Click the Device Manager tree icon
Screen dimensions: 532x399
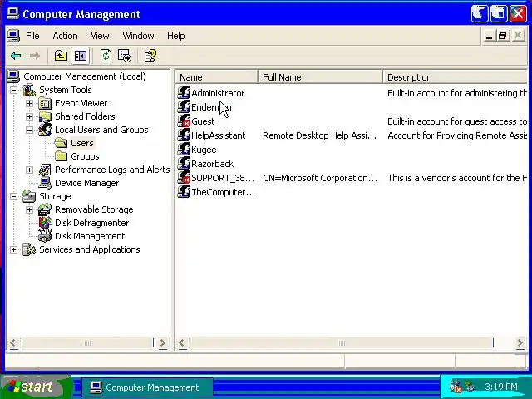[45, 183]
